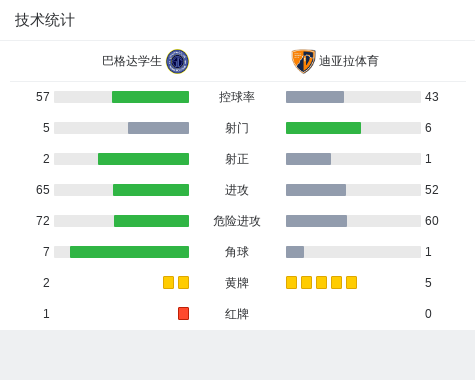
Task: Click the 巴格达学生 team crest icon
Action: pos(177,61)
